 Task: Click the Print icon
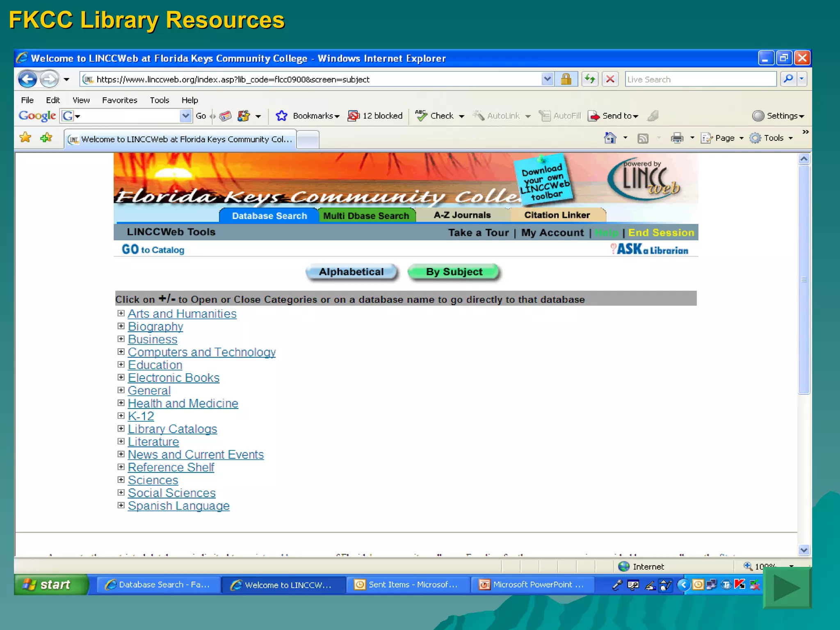pyautogui.click(x=677, y=138)
